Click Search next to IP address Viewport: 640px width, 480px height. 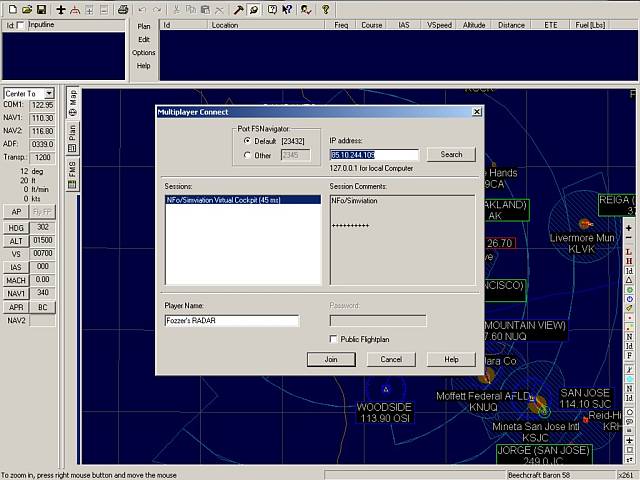click(x=451, y=154)
